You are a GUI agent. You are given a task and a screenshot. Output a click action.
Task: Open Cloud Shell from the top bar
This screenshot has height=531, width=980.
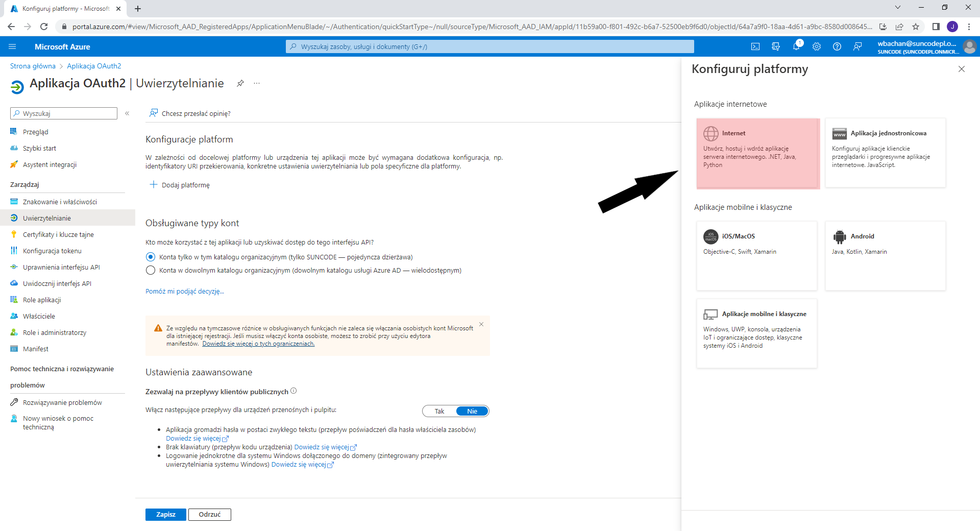click(755, 46)
